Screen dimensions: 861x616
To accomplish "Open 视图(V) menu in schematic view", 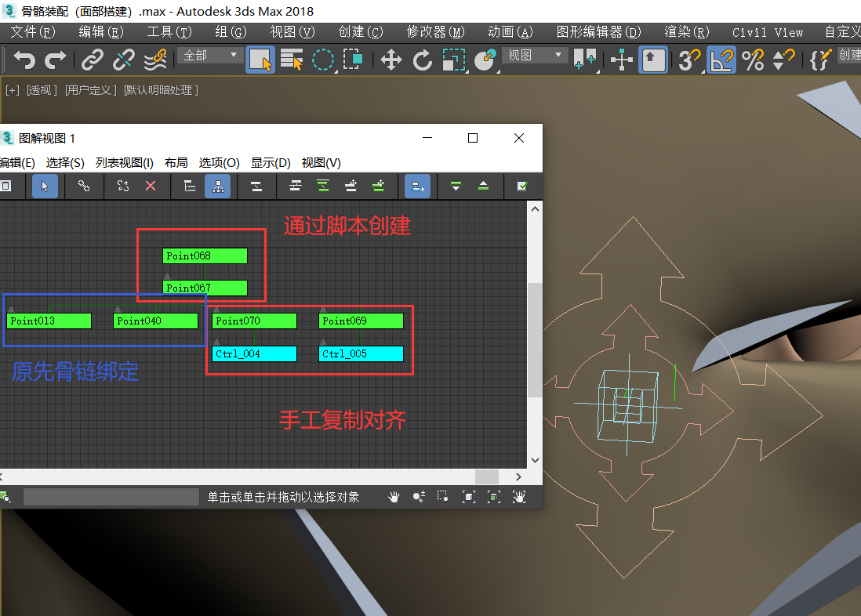I will pyautogui.click(x=322, y=163).
